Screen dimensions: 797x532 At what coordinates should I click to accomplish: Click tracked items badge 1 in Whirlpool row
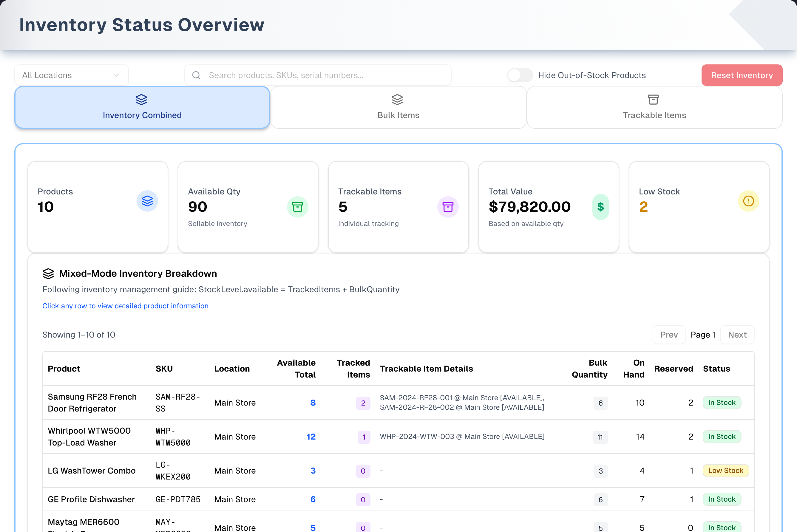point(364,437)
